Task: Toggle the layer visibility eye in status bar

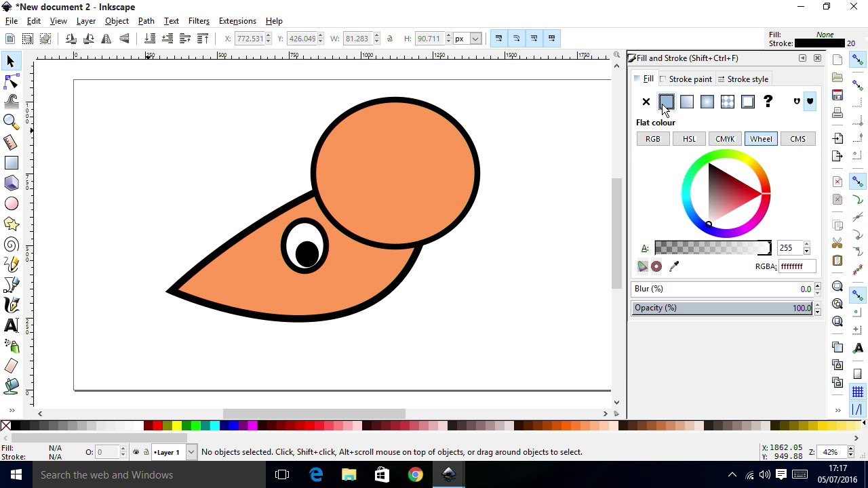Action: pyautogui.click(x=136, y=451)
